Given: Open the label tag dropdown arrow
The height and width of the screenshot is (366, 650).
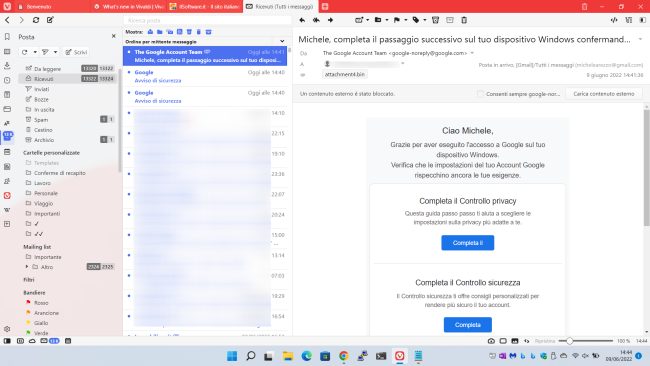Looking at the screenshot, I should click(425, 20).
